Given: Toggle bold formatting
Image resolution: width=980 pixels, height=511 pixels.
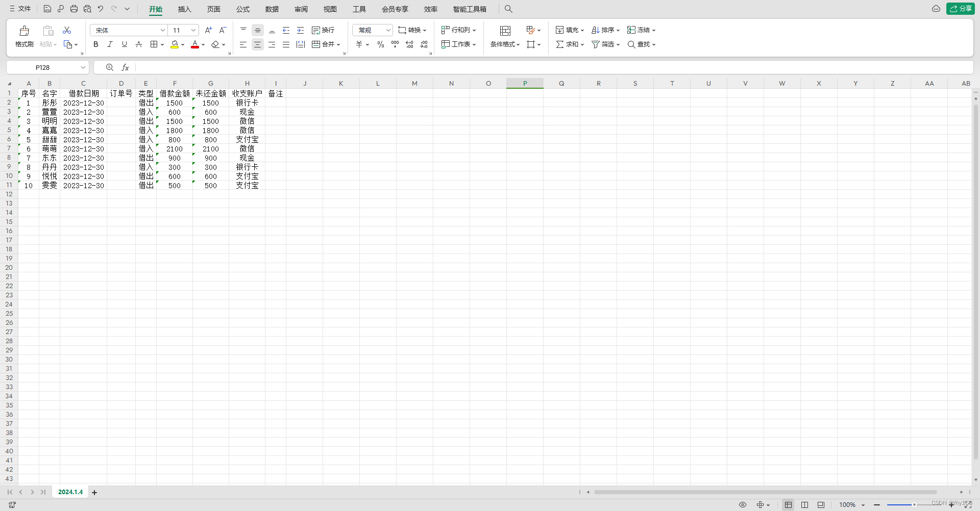Looking at the screenshot, I should click(95, 44).
